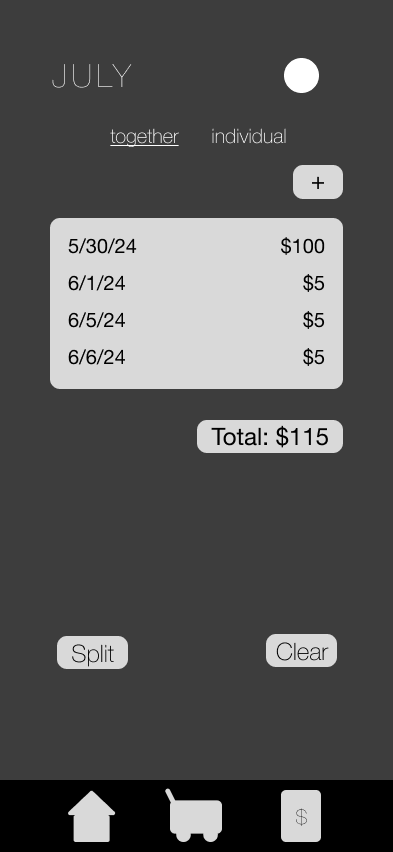Tap the $100 amount
The image size is (393, 852).
pos(303,246)
